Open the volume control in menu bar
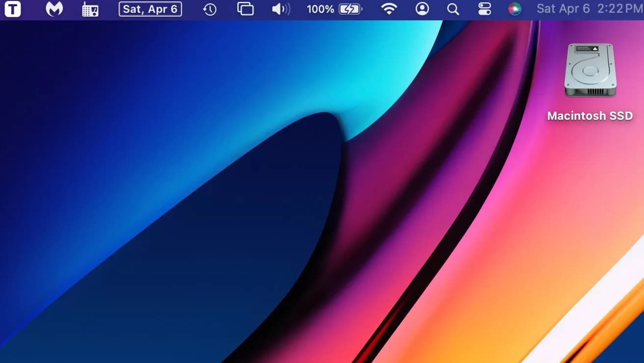Screen dimensions: 644x363 tap(281, 9)
